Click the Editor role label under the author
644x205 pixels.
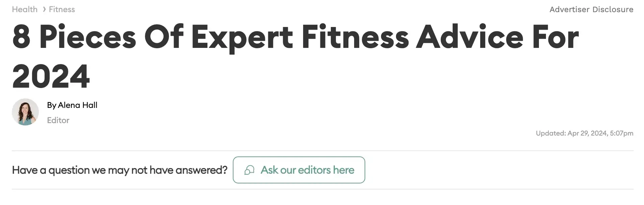point(58,120)
